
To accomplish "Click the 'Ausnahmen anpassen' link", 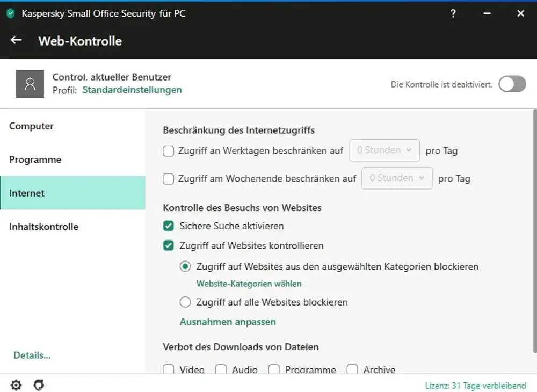I will [x=228, y=322].
